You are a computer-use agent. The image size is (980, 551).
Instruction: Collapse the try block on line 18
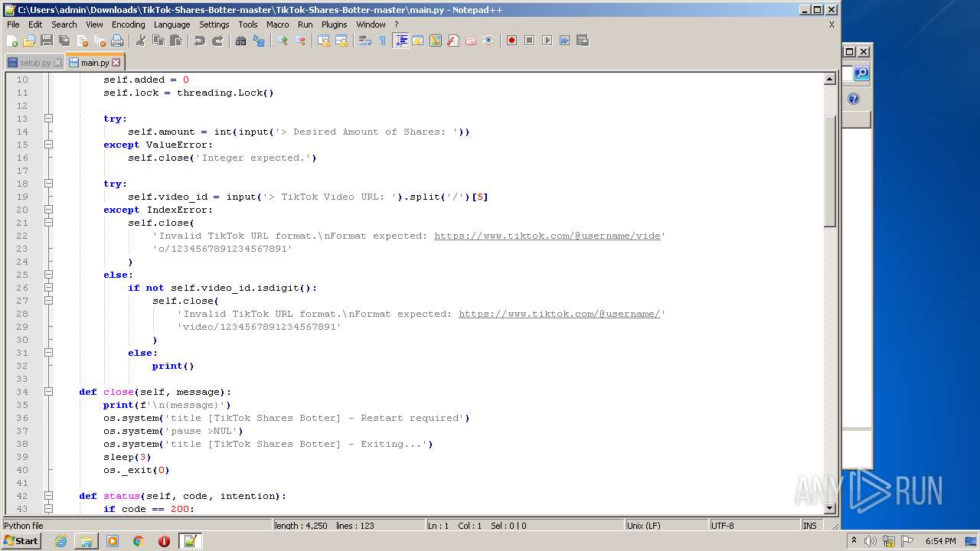pyautogui.click(x=48, y=184)
